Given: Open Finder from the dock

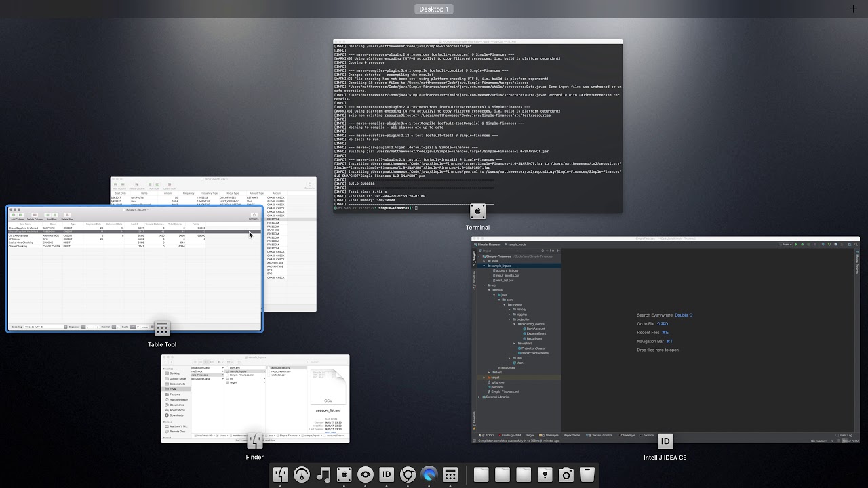Looking at the screenshot, I should 281,475.
